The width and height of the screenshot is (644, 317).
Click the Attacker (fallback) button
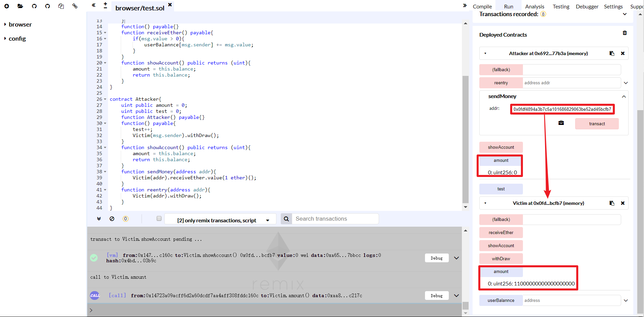coord(501,70)
